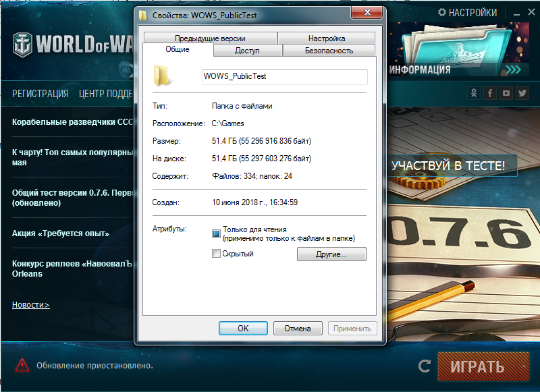Toggle the 'Только для чтения' checkbox
The width and height of the screenshot is (540, 392).
pos(216,233)
